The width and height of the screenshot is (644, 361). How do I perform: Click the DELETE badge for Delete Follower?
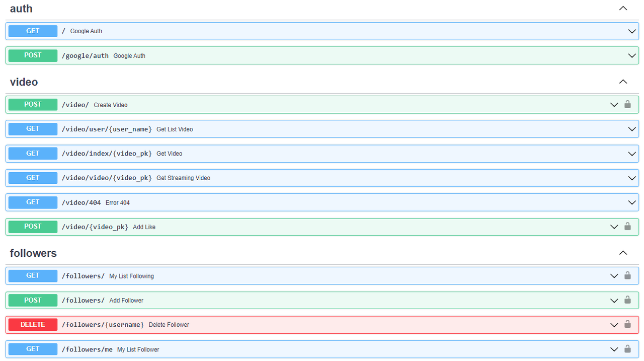(33, 324)
